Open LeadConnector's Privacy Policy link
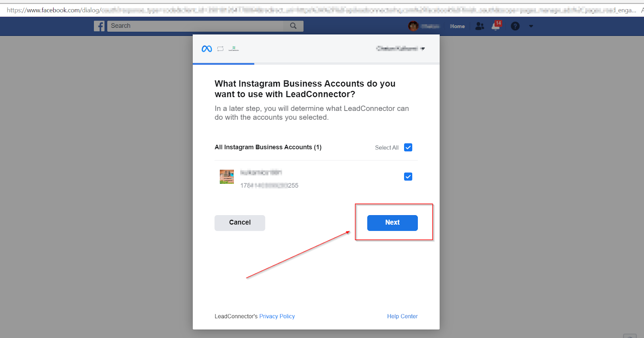 pyautogui.click(x=277, y=316)
